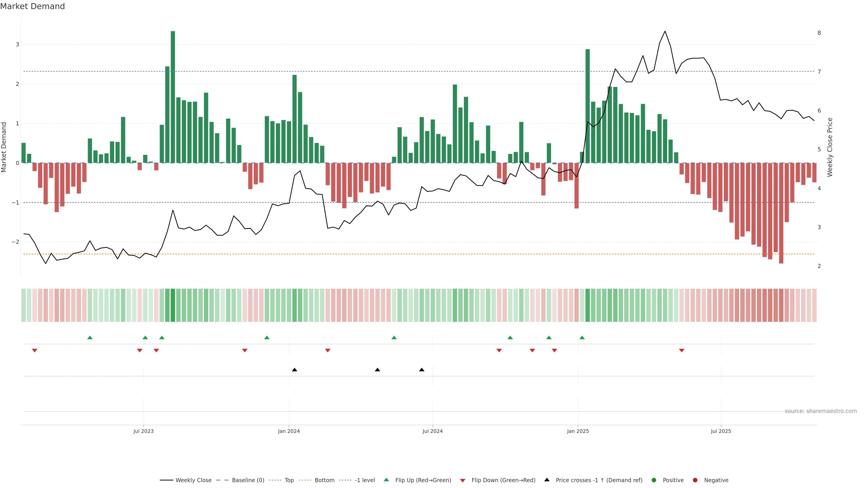Click the Positive green dot legend icon
Viewport: 868px width, 488px height.
(x=654, y=480)
